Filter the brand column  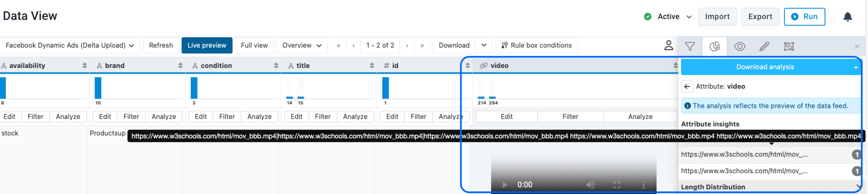(x=131, y=117)
